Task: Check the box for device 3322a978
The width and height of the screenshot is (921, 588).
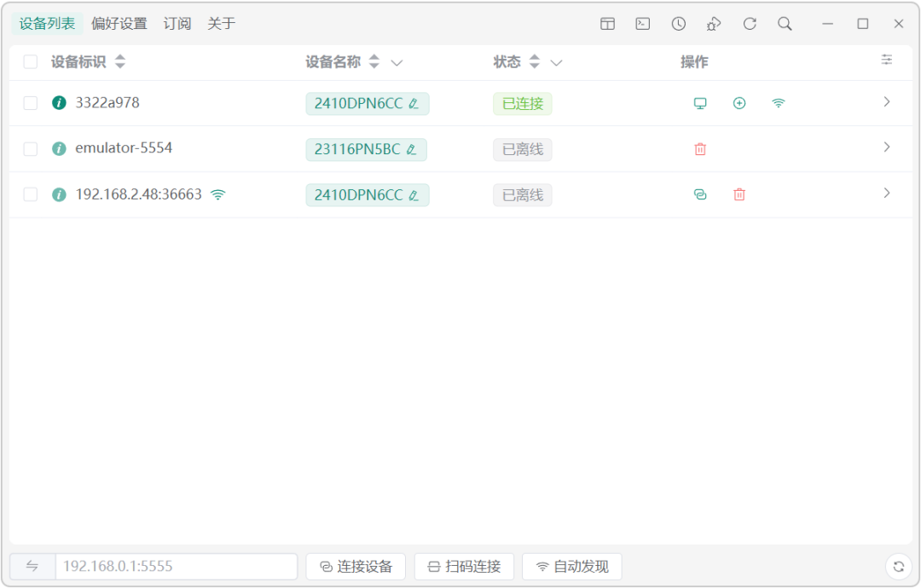Action: [31, 103]
